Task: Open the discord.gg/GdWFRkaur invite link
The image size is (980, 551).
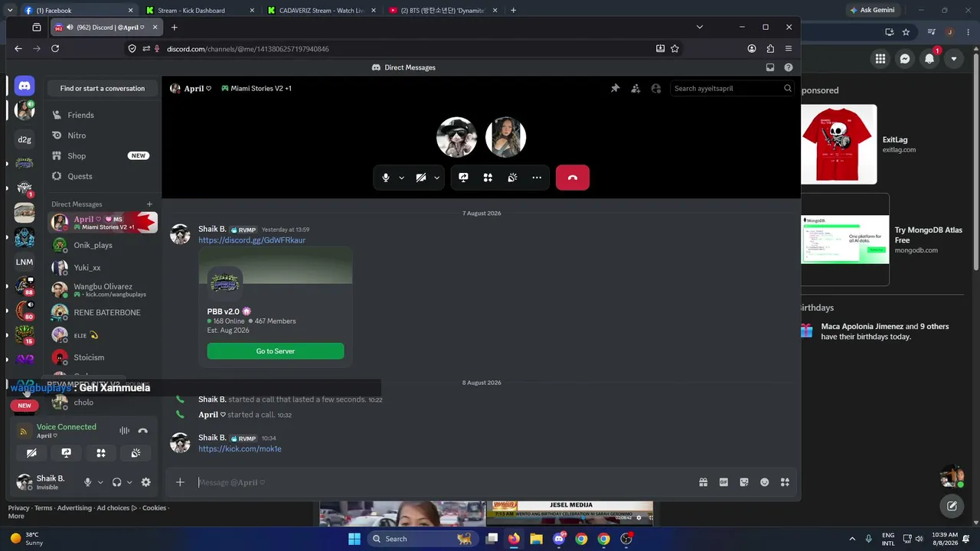Action: [252, 240]
